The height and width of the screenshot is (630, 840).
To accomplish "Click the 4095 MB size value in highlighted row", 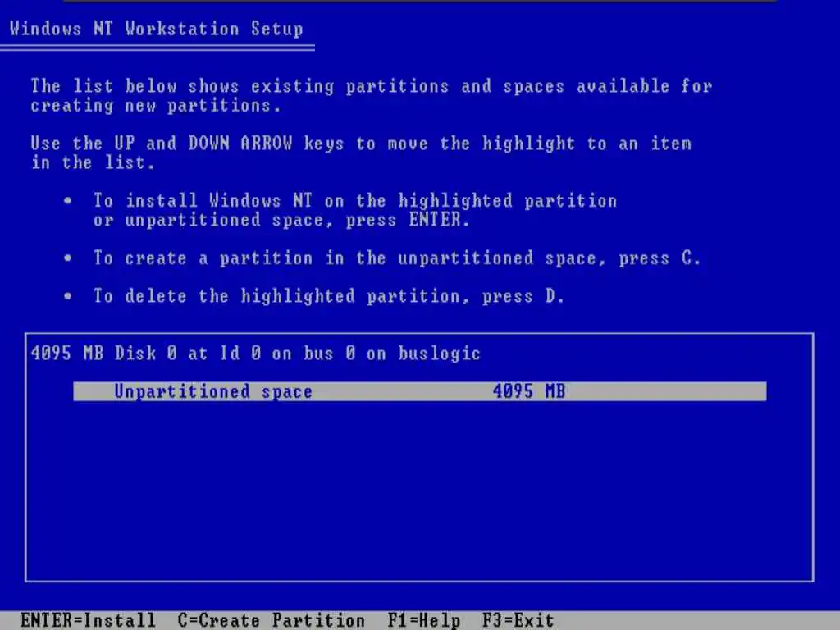I will pos(529,391).
